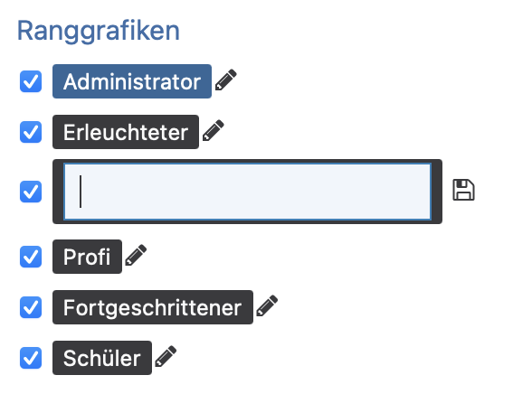Focus the empty rank name text field

(x=247, y=192)
